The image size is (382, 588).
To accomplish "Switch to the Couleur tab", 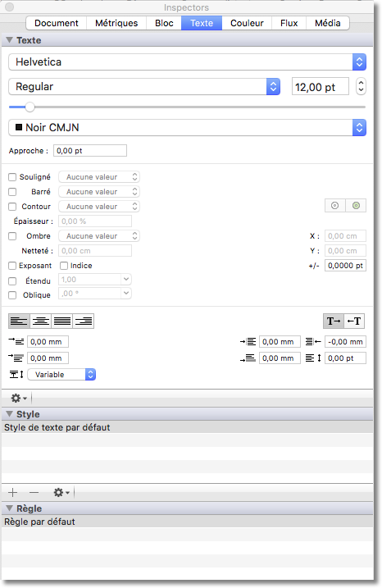I will tap(247, 23).
